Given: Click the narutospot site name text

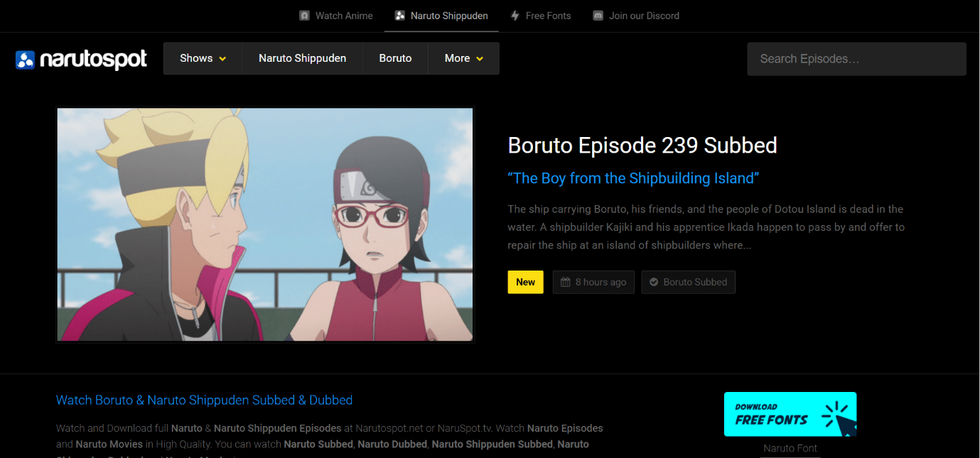Looking at the screenshot, I should [94, 60].
